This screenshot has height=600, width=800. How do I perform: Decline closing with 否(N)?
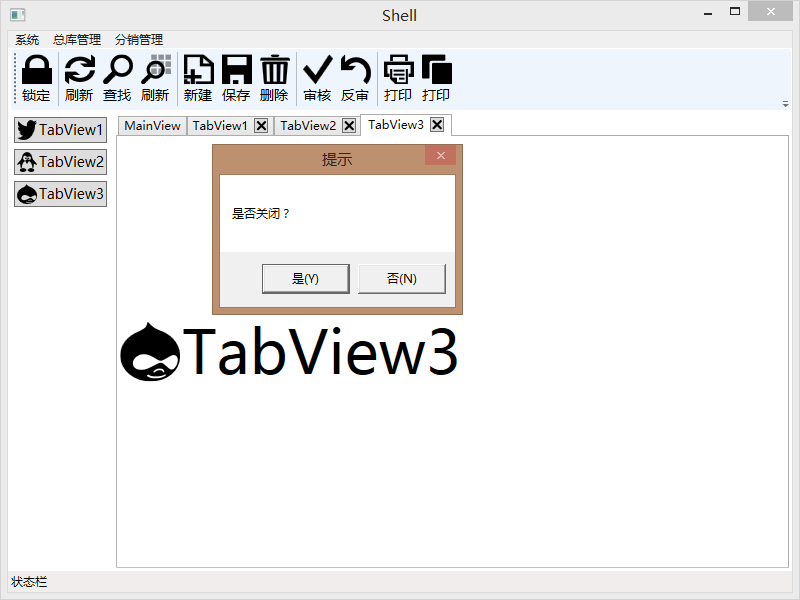(x=402, y=279)
